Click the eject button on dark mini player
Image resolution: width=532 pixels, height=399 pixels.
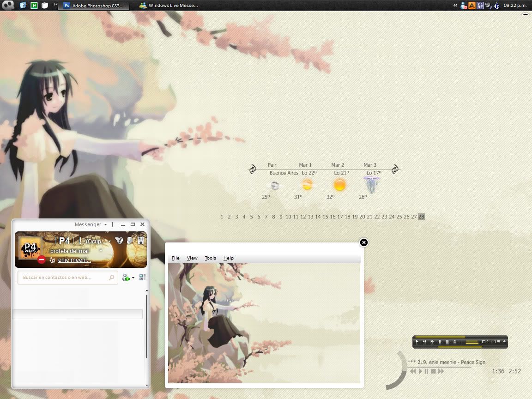[x=455, y=342]
